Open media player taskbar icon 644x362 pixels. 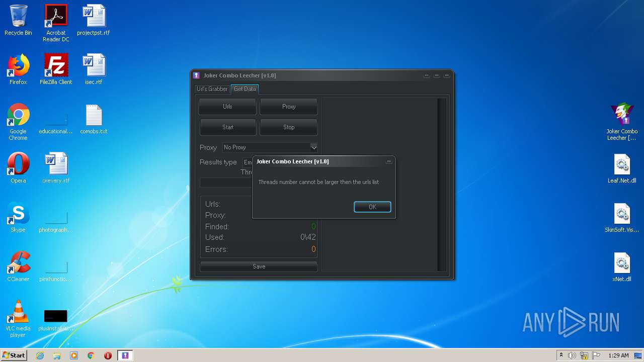[x=74, y=355]
